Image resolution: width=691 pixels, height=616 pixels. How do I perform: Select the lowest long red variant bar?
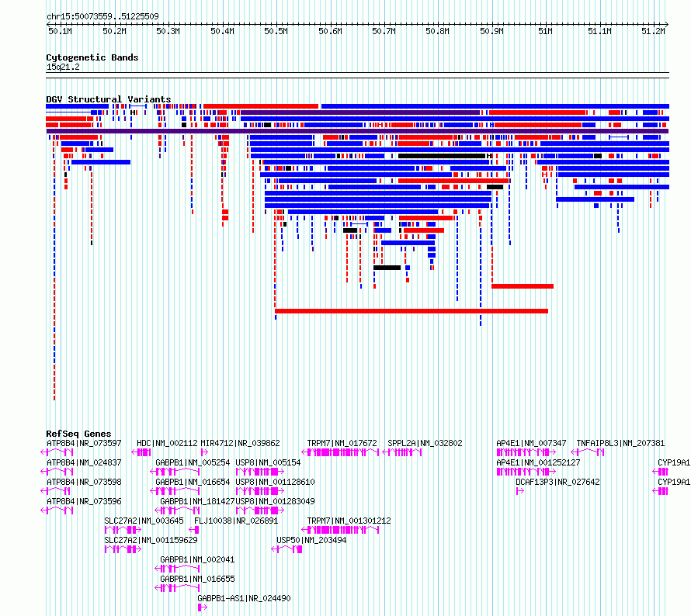click(411, 311)
